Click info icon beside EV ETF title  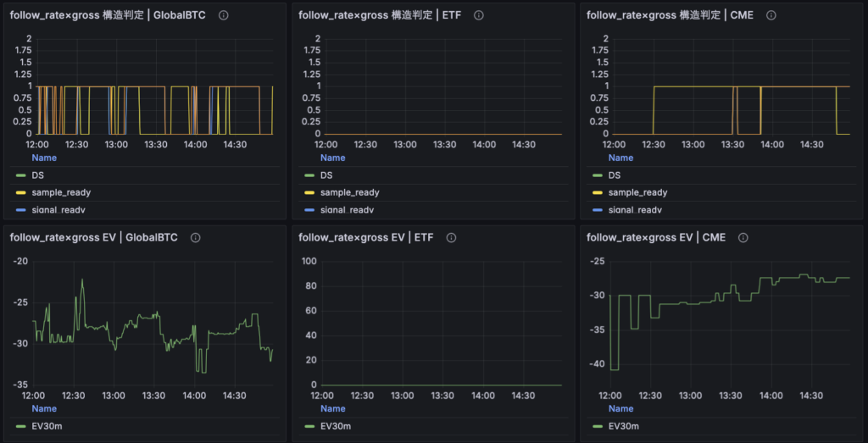(x=451, y=238)
